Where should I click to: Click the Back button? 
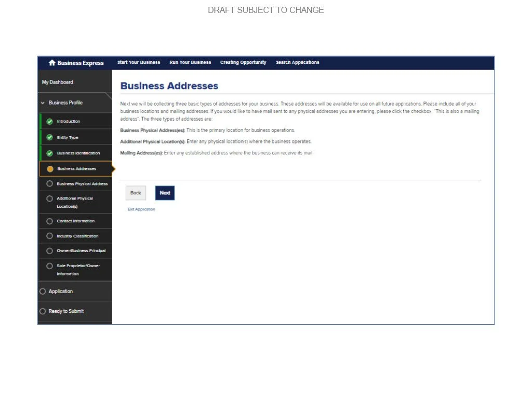click(136, 193)
